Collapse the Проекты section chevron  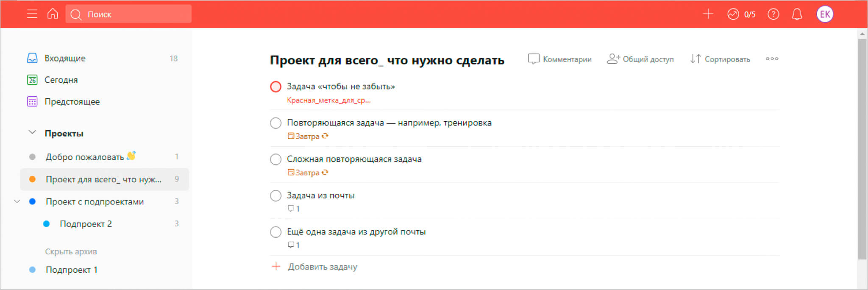32,132
